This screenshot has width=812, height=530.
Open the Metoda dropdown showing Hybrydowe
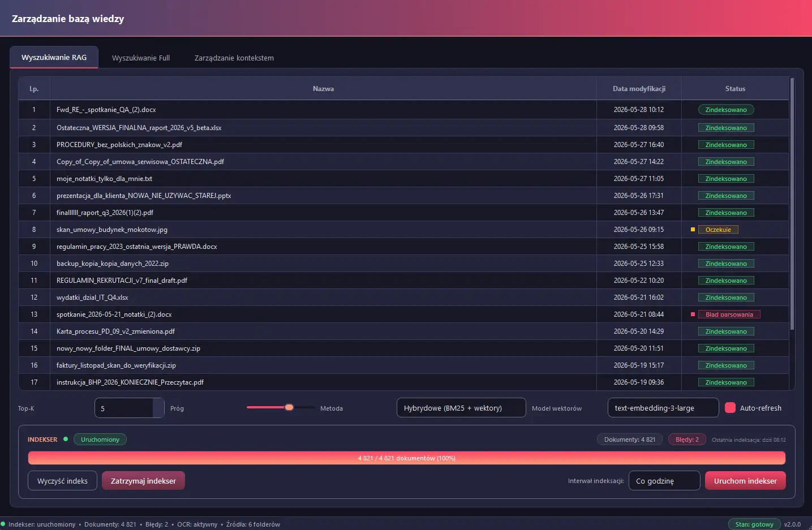coord(461,408)
